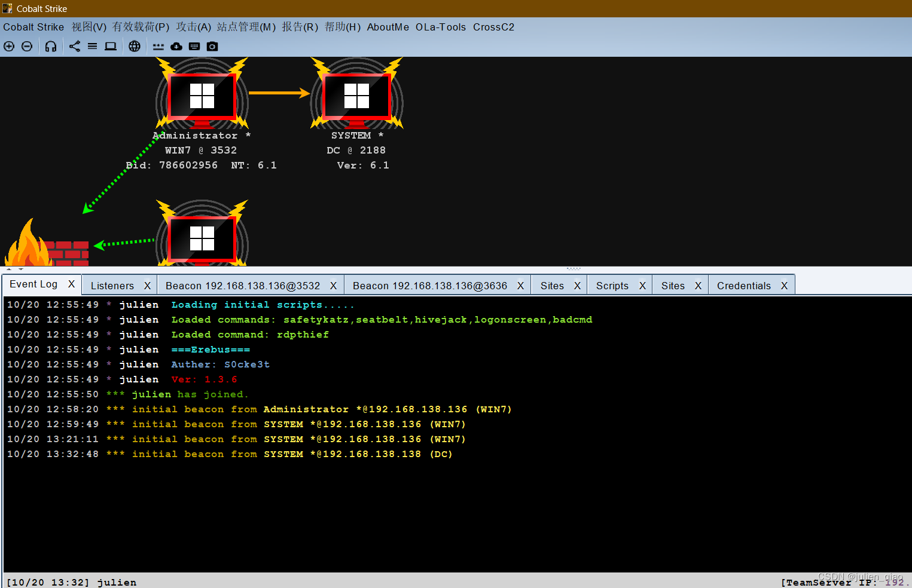The height and width of the screenshot is (588, 912).
Task: Switch to Beacon 192.168.138.136@3636 tab
Action: click(430, 286)
